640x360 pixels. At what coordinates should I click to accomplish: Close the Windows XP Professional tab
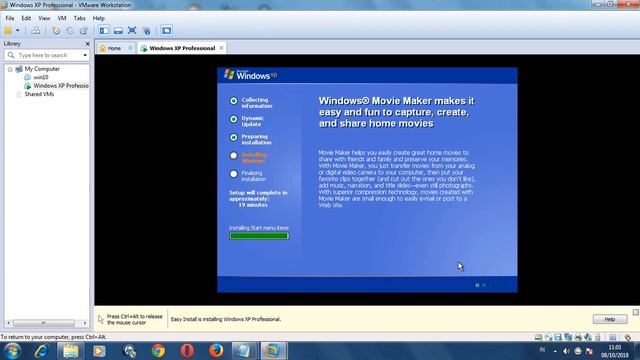click(221, 48)
